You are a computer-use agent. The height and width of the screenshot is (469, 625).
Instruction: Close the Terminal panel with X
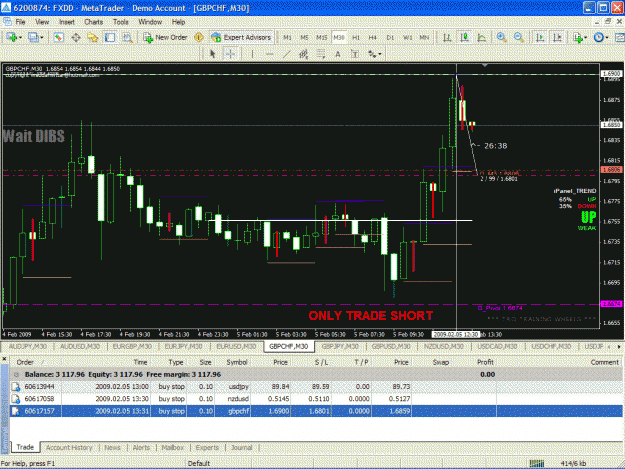[x=4, y=359]
